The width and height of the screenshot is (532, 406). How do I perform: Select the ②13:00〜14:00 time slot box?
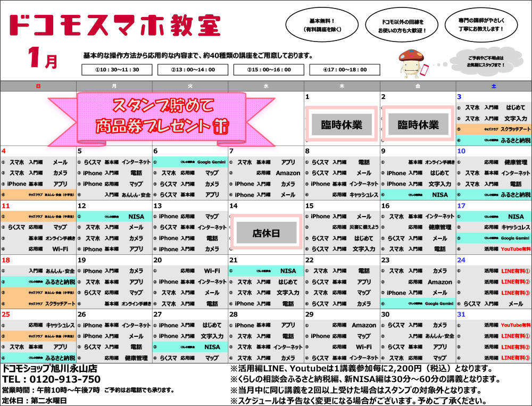click(x=192, y=69)
